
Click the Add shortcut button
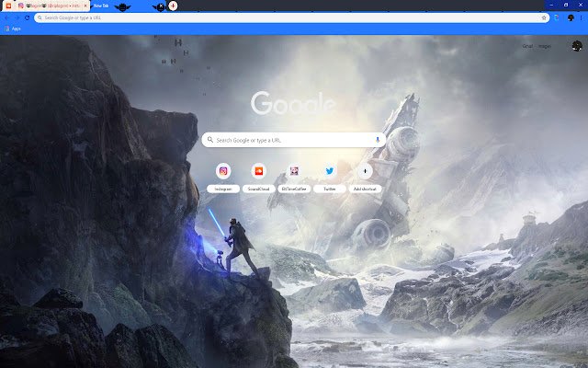[365, 178]
